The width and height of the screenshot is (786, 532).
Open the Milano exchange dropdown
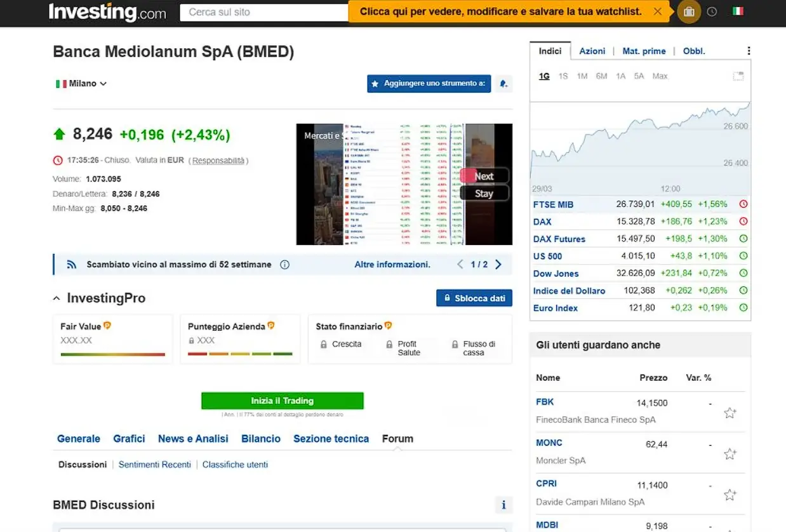click(x=81, y=84)
